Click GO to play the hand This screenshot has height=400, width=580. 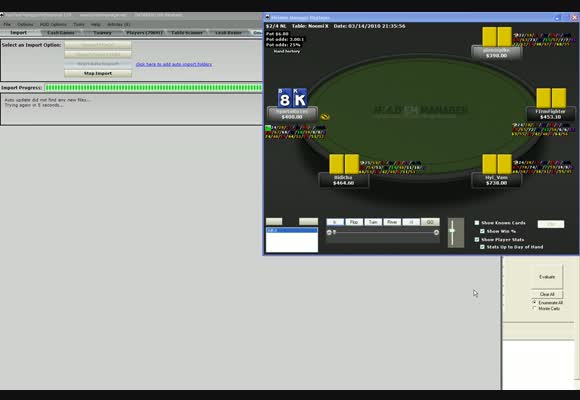430,222
